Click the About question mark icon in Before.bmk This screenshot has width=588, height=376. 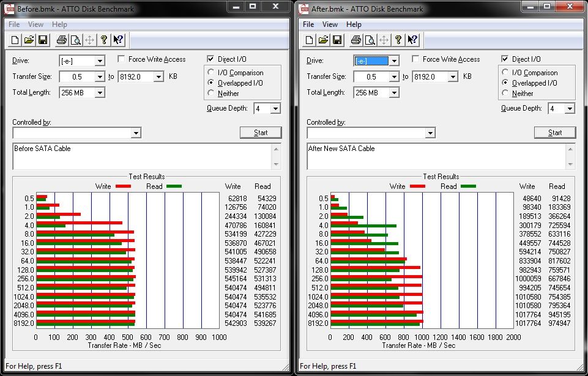[x=104, y=40]
